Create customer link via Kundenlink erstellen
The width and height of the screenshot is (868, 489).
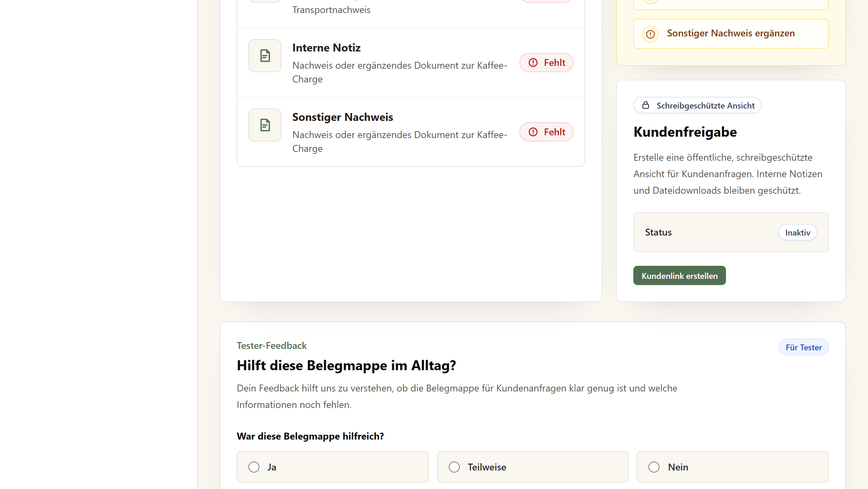[x=679, y=275]
